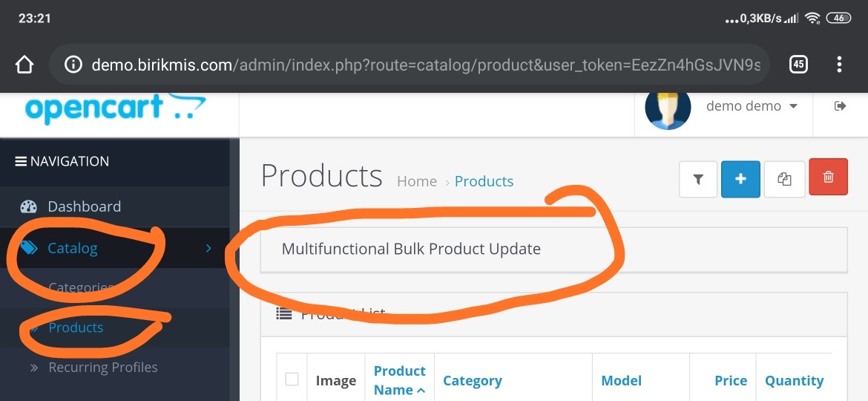Tap the browser home icon

pos(24,65)
